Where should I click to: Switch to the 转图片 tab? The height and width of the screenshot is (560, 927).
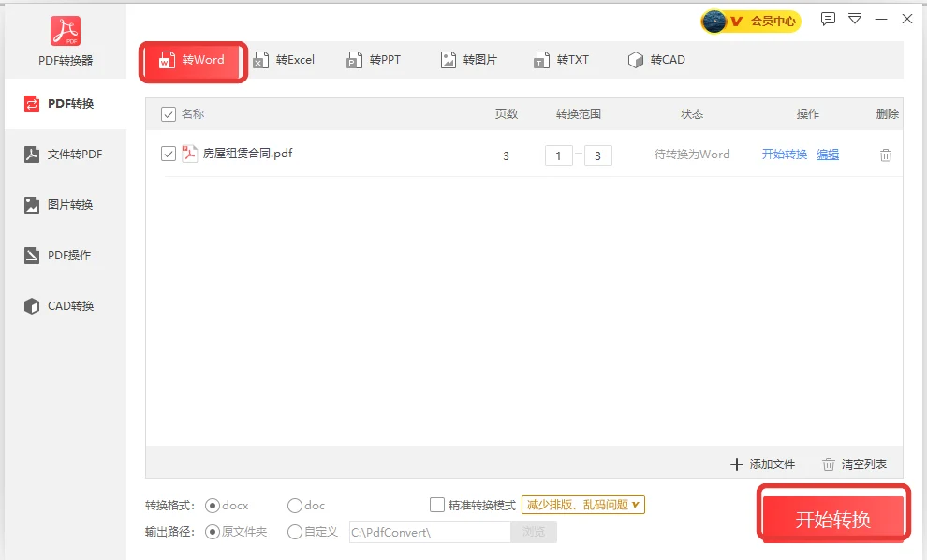click(x=469, y=60)
